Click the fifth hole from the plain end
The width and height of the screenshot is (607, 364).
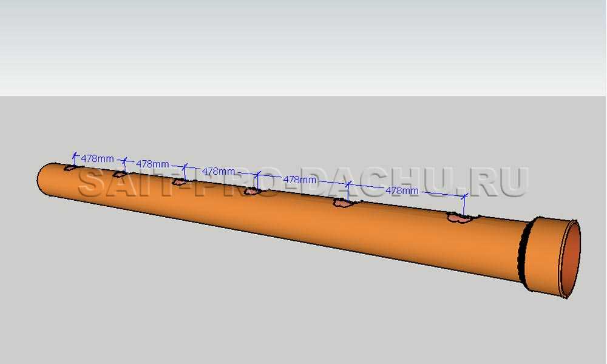pos(344,203)
